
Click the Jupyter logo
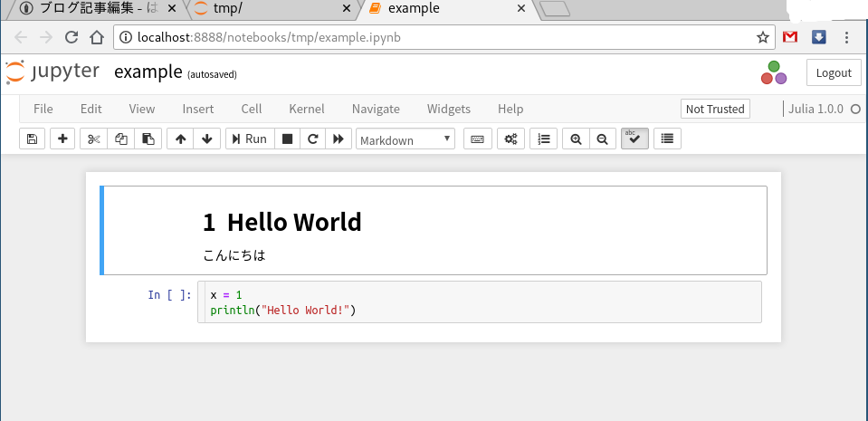click(x=52, y=72)
